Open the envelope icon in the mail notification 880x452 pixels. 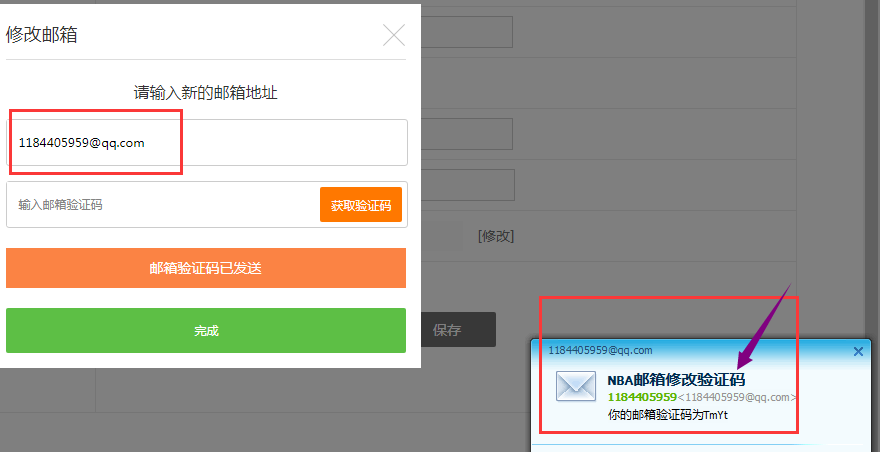tap(576, 386)
